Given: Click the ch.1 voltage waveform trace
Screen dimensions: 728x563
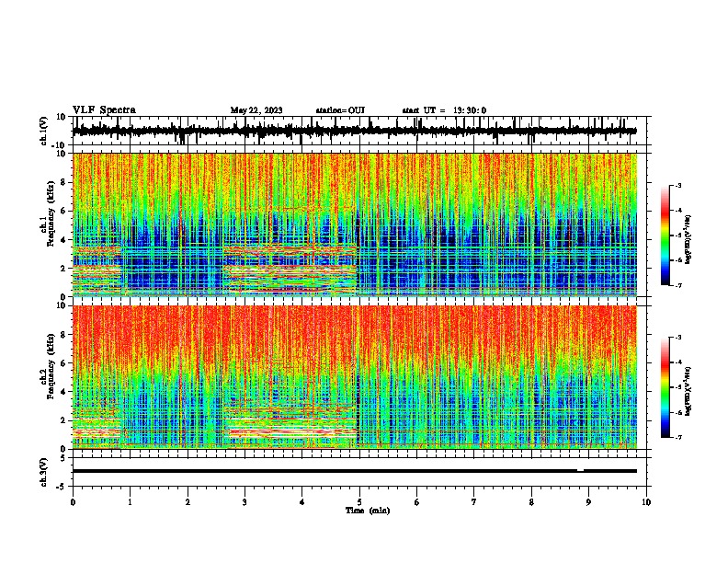Looking at the screenshot, I should pyautogui.click(x=354, y=131).
